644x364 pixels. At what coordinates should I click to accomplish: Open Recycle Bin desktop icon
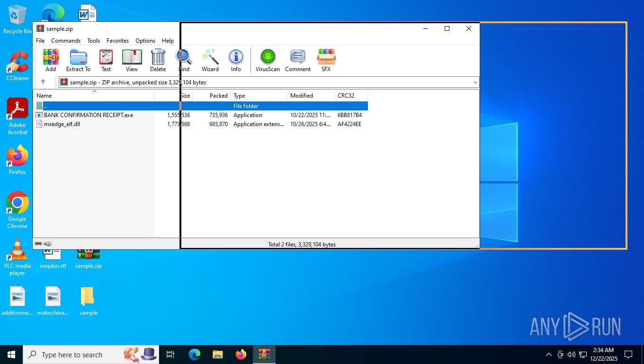pyautogui.click(x=18, y=19)
